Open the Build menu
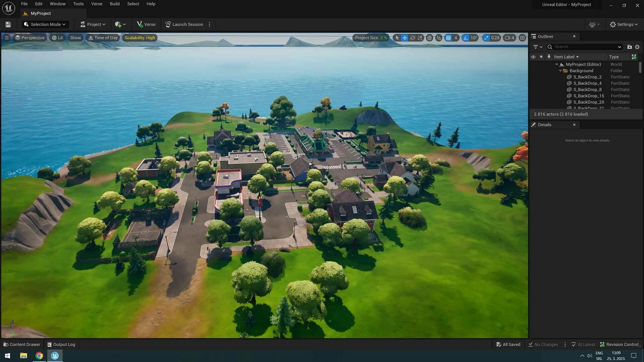 tap(114, 4)
